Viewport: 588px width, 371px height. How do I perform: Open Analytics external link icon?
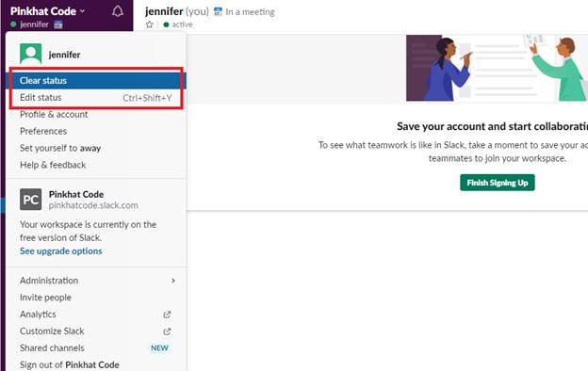[x=167, y=315]
